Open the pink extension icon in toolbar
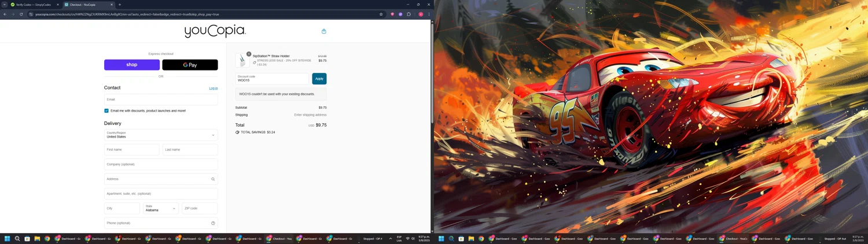This screenshot has width=868, height=244. (x=392, y=14)
